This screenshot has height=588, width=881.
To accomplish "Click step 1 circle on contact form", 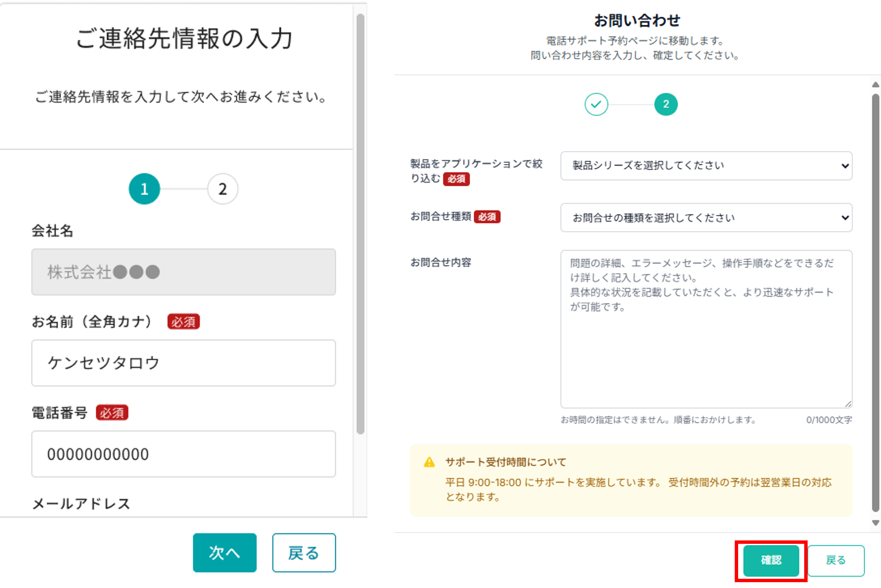I will [144, 189].
